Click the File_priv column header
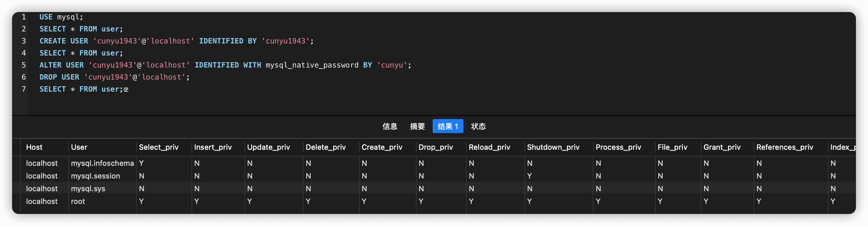This screenshot has width=868, height=226. pos(672,147)
